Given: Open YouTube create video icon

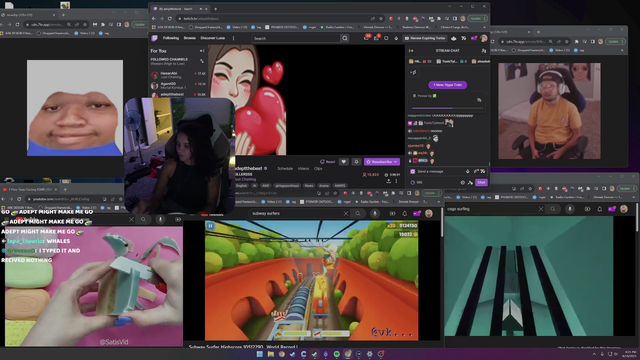Looking at the screenshot, I should coord(392,213).
